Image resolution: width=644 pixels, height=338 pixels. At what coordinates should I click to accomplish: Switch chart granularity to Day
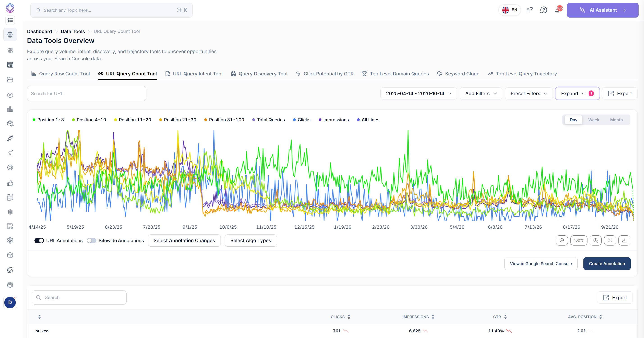pos(573,120)
